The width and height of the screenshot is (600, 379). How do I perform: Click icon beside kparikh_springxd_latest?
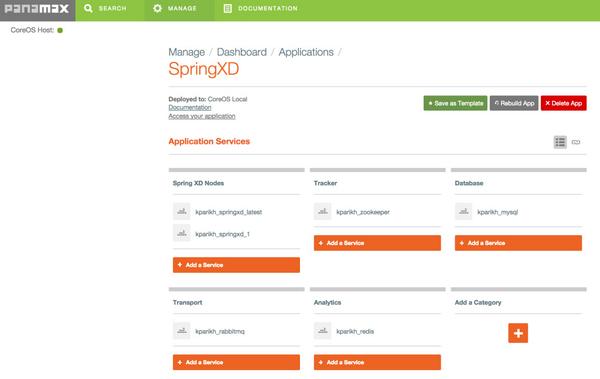point(182,211)
